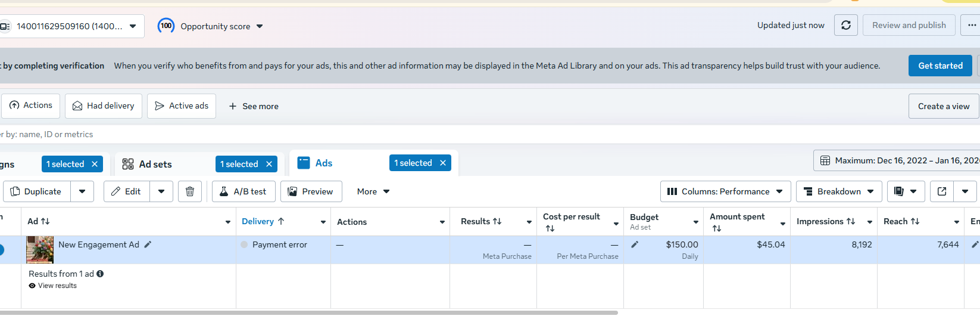Toggle the Active ads filter
Viewport: 980px width, 322px height.
click(x=182, y=106)
